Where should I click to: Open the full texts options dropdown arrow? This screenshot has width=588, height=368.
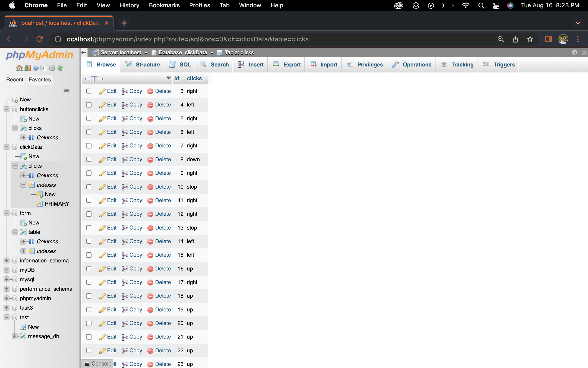coord(169,78)
